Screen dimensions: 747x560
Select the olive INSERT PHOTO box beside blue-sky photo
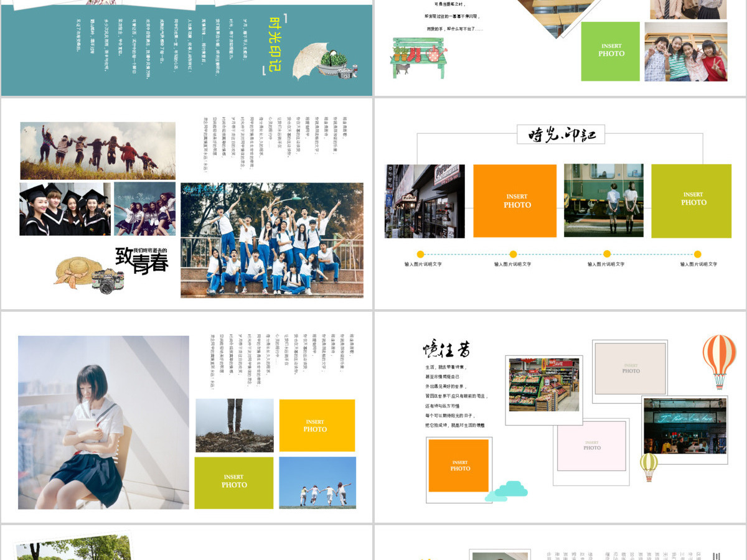(234, 483)
